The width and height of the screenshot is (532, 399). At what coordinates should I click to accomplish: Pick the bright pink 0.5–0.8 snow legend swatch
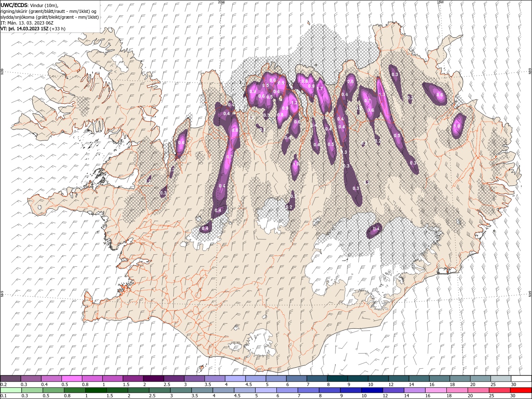(x=71, y=379)
